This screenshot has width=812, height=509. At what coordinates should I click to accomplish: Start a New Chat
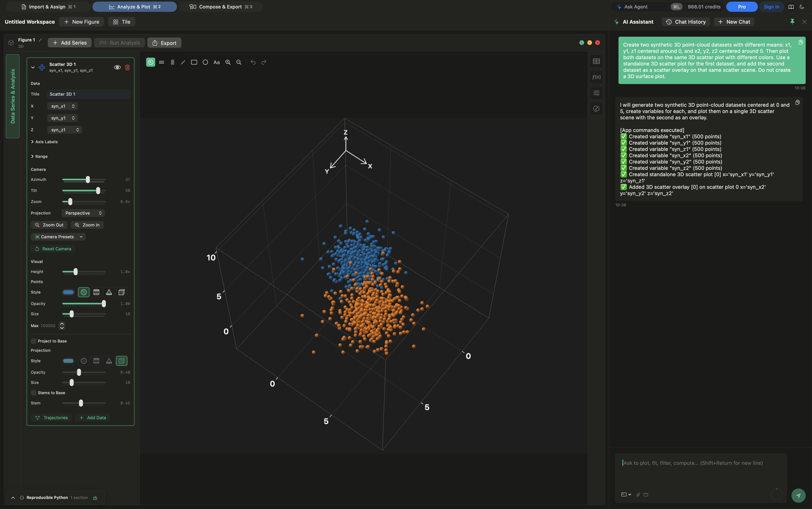pos(734,22)
